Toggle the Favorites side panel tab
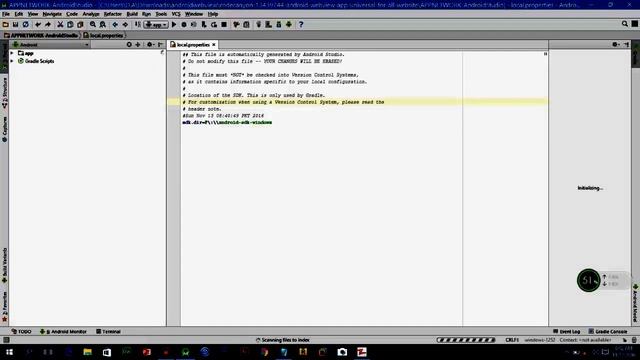The height and width of the screenshot is (360, 640). pyautogui.click(x=4, y=307)
